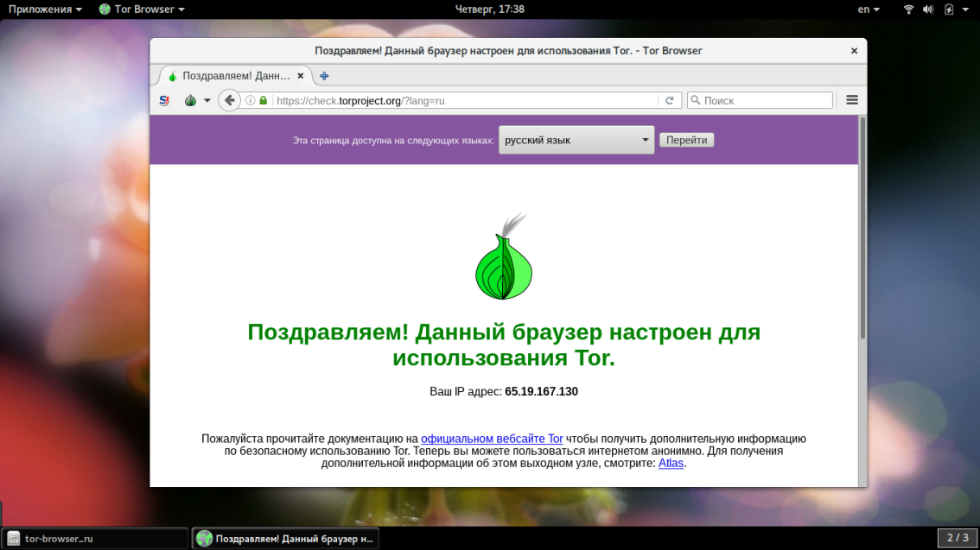Open a new tab with plus icon
Viewport: 980px width, 550px height.
point(324,76)
